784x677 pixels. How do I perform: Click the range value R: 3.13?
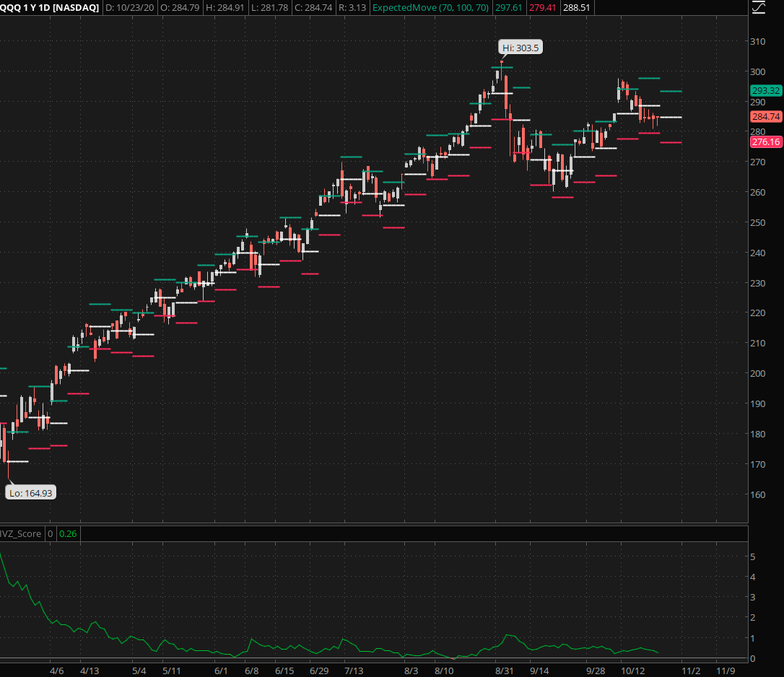(352, 7)
